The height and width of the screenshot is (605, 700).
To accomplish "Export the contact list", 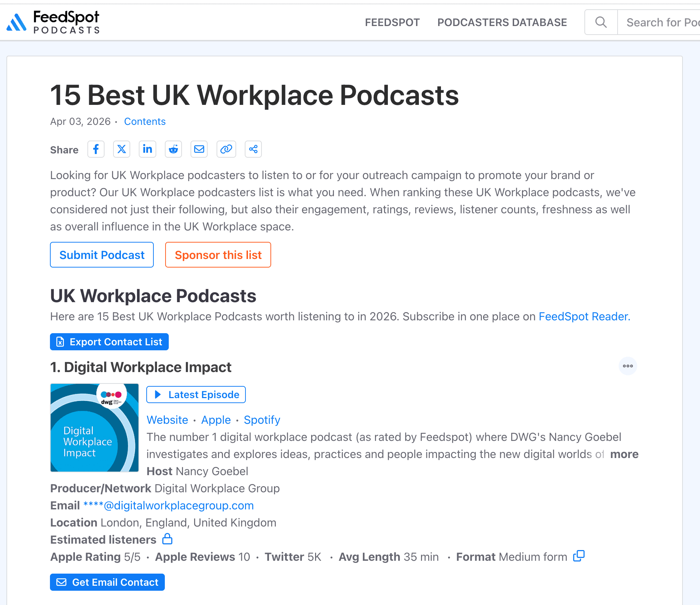I will pos(109,342).
